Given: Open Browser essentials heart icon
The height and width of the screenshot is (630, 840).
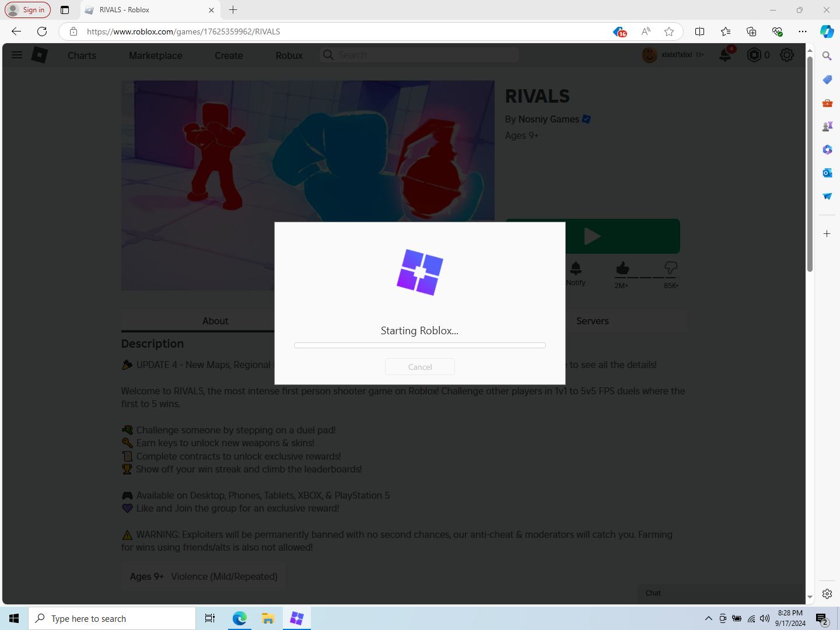Looking at the screenshot, I should point(777,32).
